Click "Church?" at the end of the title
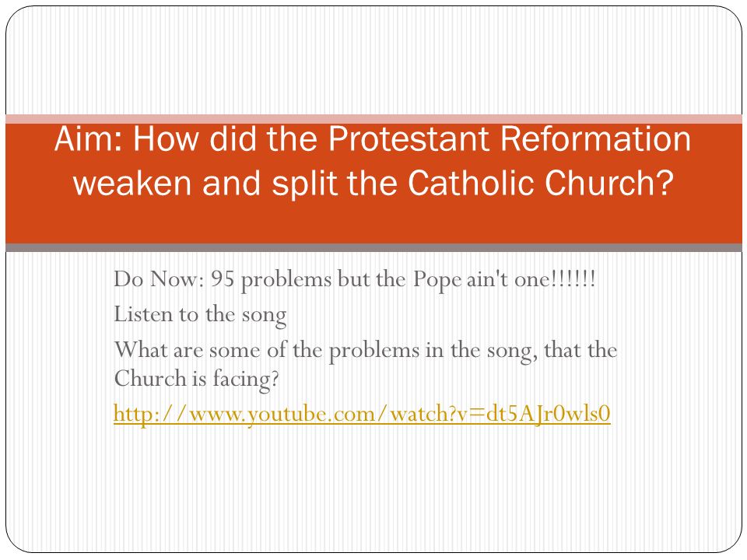The height and width of the screenshot is (560, 747). pos(608,183)
